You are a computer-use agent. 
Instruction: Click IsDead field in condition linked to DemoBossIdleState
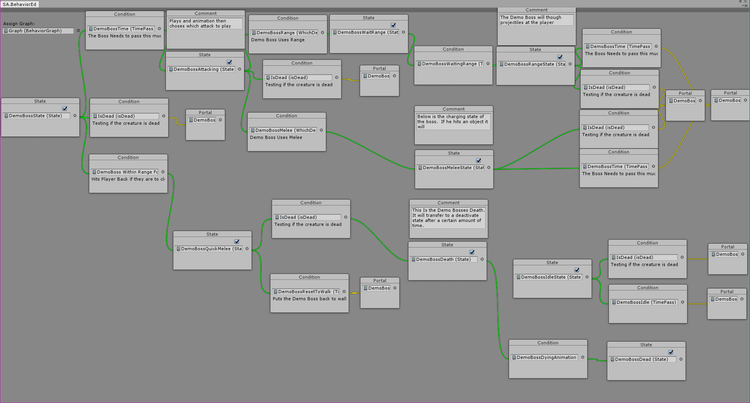644,257
